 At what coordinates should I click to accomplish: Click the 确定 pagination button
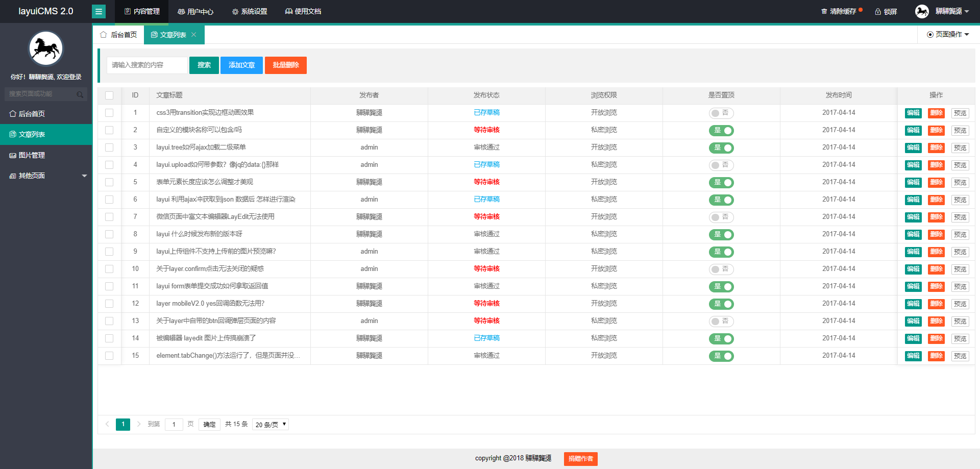tap(209, 425)
